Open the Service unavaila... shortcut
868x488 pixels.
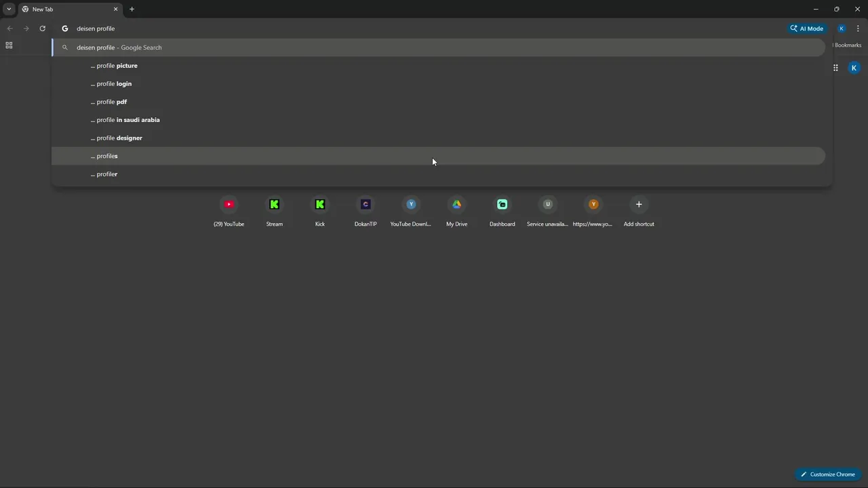tap(548, 211)
